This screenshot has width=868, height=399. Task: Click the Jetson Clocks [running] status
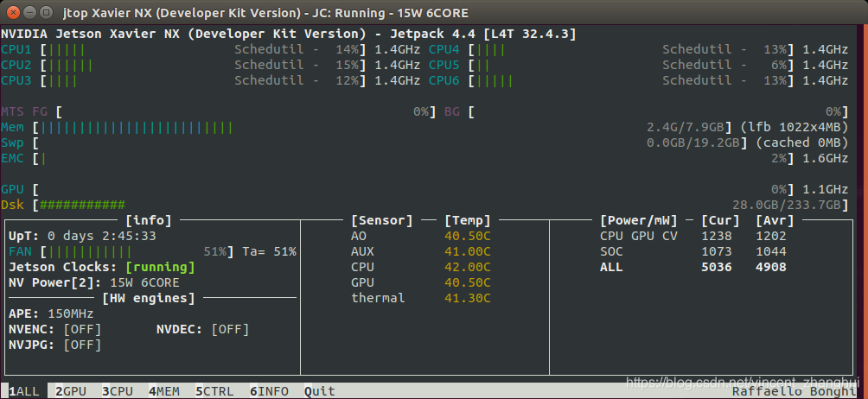point(160,268)
